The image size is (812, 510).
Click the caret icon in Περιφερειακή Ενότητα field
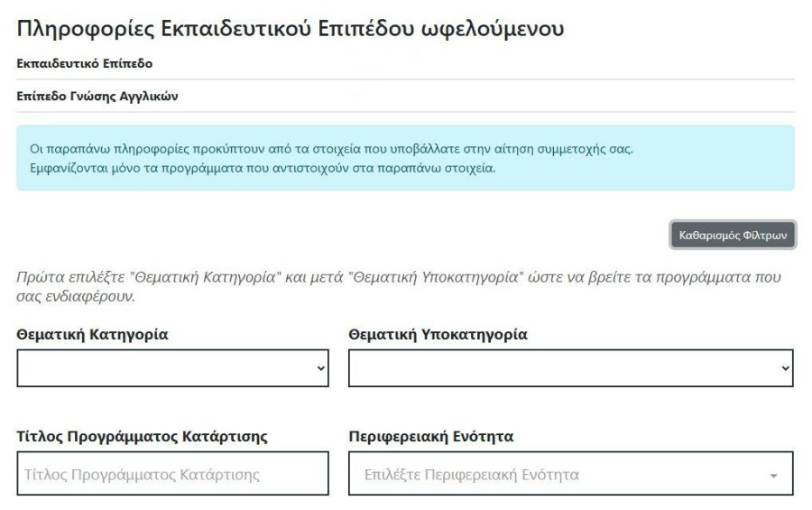tap(773, 476)
